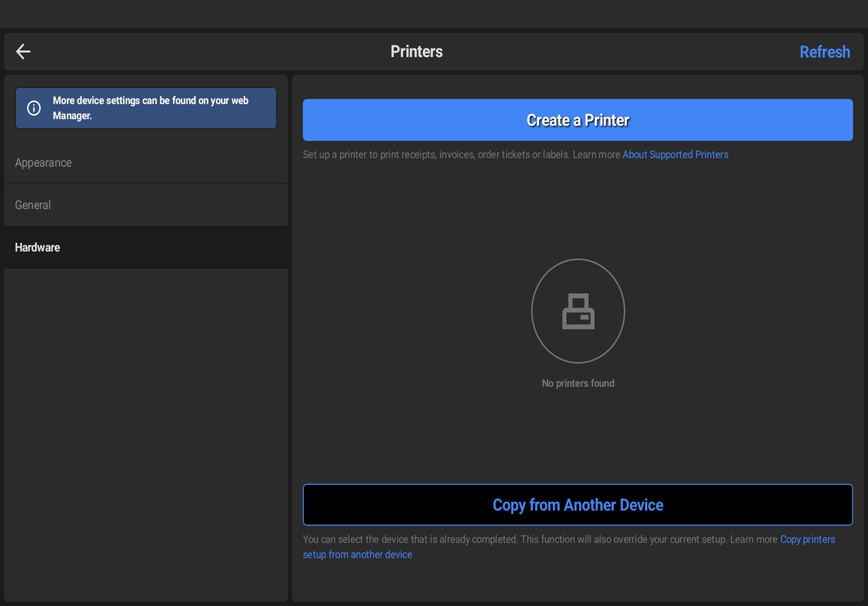Image resolution: width=868 pixels, height=606 pixels.
Task: Click 'Learn more' text before Copy printers link
Action: (753, 540)
